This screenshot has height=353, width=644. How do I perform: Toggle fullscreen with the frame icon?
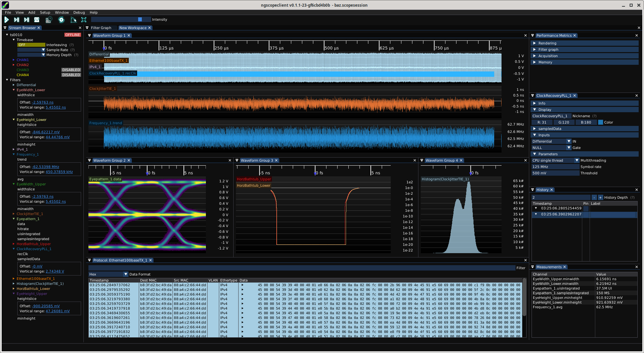click(84, 20)
